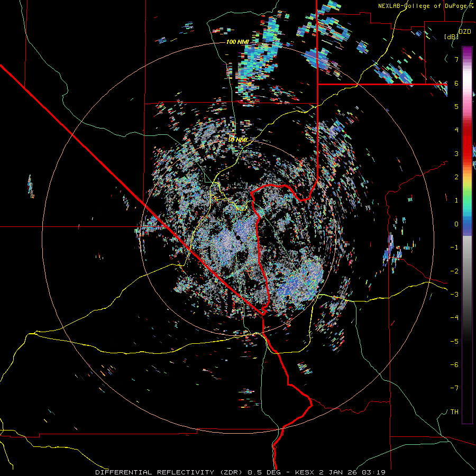
Task: Click the 5 value on the scale
Action: pyautogui.click(x=456, y=106)
